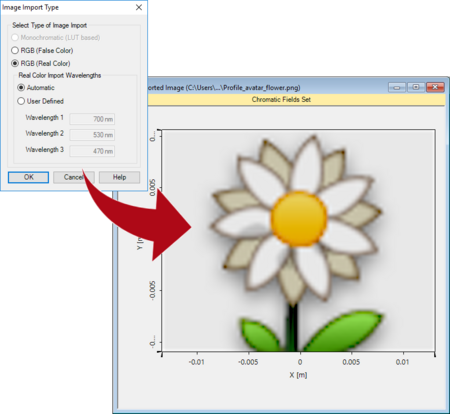Confirm import with the OK button

[28, 177]
